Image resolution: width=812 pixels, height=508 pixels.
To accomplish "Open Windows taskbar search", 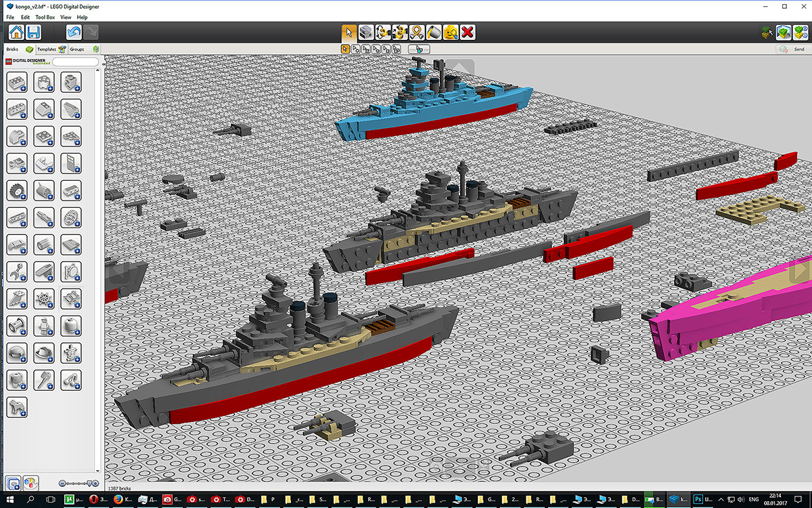I will [30, 500].
